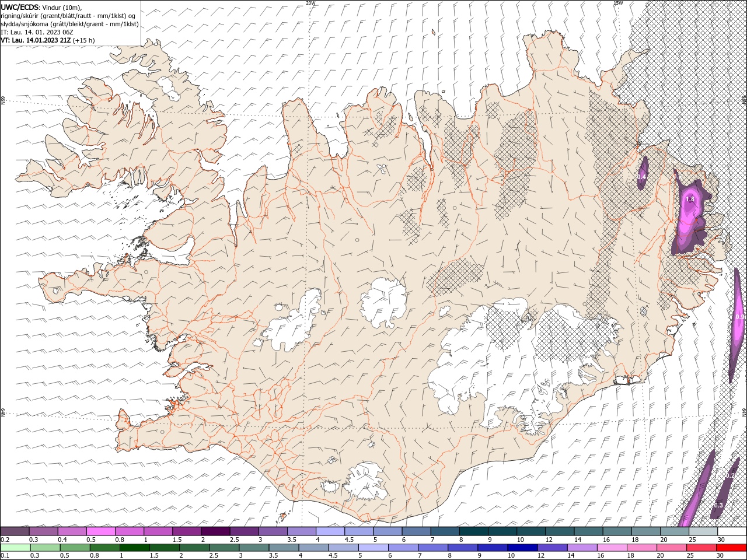Click the 'VT: Lau. 14.01.2023 21Z (+15 h)' line
The image size is (747, 560).
pos(48,40)
